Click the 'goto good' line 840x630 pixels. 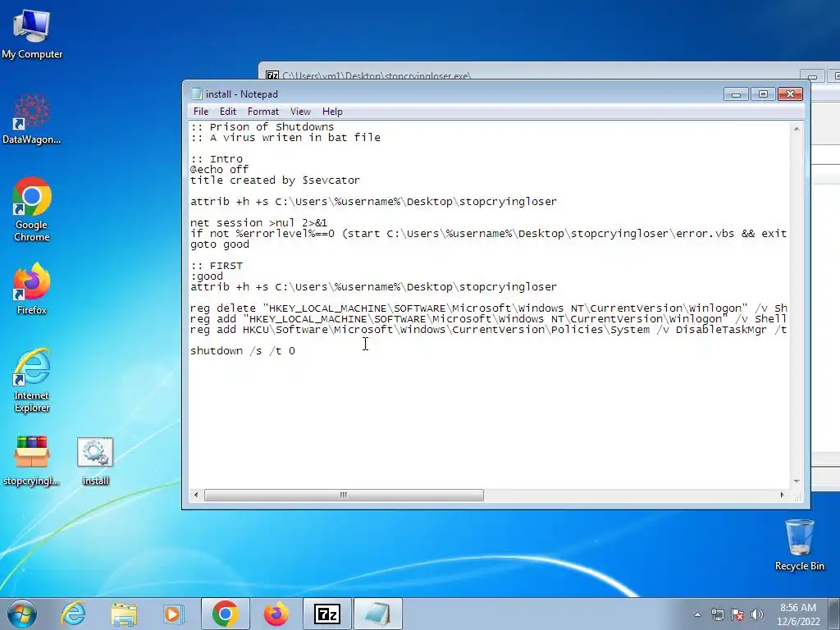[220, 244]
